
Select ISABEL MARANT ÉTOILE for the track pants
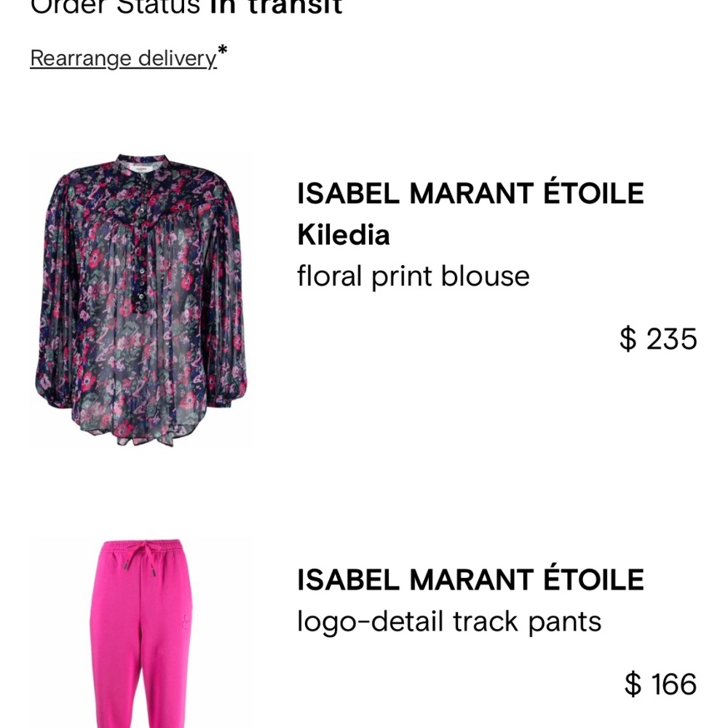pos(470,580)
